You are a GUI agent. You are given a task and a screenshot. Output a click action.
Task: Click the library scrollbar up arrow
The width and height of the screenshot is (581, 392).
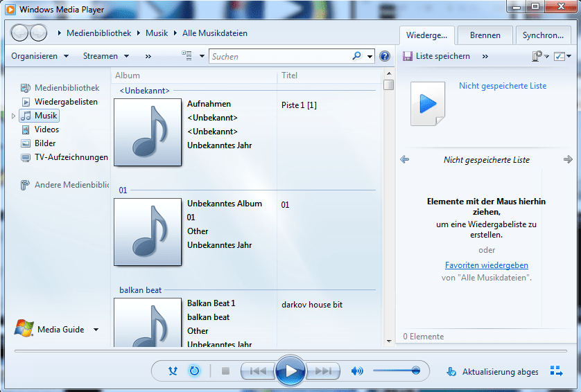pyautogui.click(x=389, y=73)
